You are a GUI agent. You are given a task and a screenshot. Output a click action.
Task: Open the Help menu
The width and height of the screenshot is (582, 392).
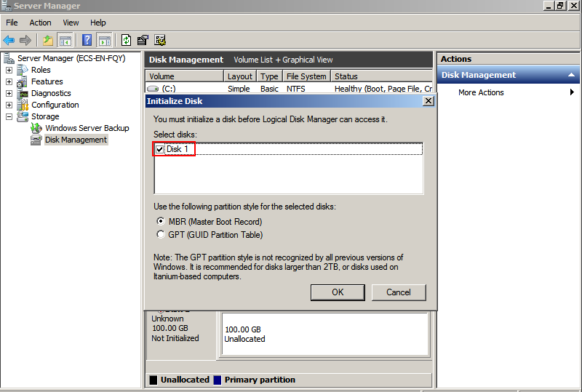pos(98,23)
